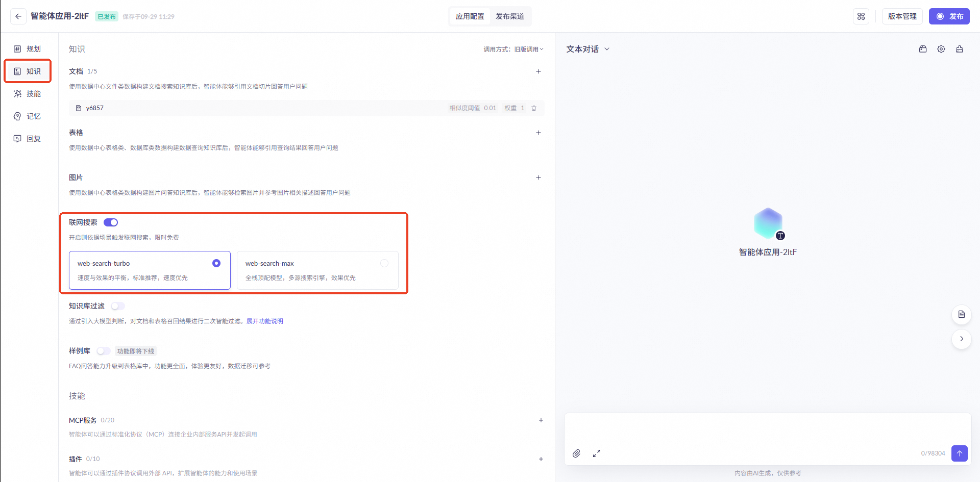Click the y6857 document name

[95, 108]
